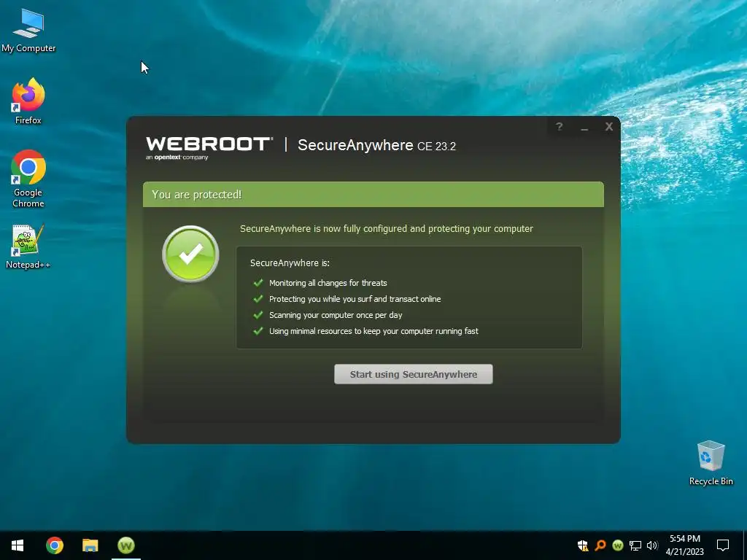The image size is (747, 560).
Task: Open the notification center icon
Action: [x=723, y=545]
